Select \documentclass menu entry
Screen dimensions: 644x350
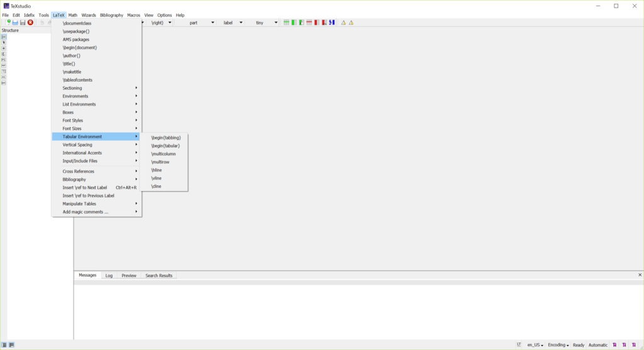pos(96,23)
